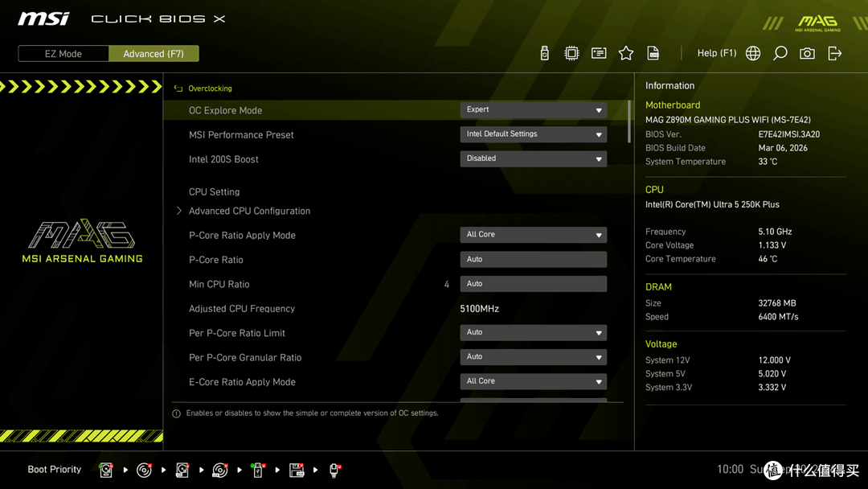
Task: Click the 'Adjusted CPU Frequency' label
Action: (x=242, y=309)
